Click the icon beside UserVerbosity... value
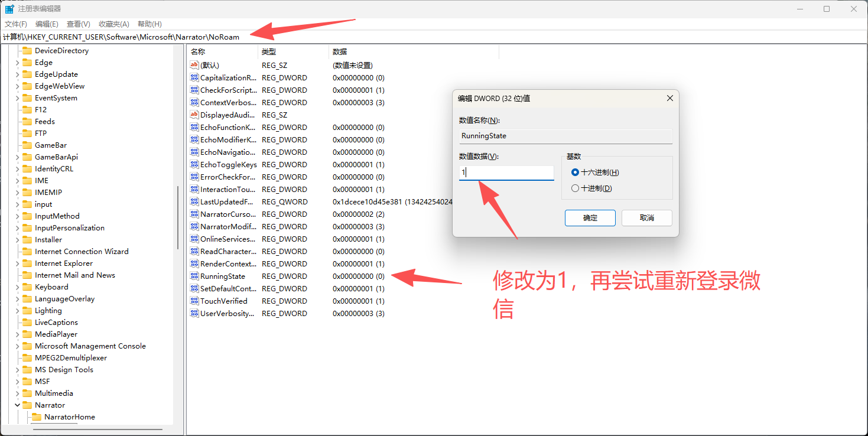The image size is (868, 436). point(194,313)
